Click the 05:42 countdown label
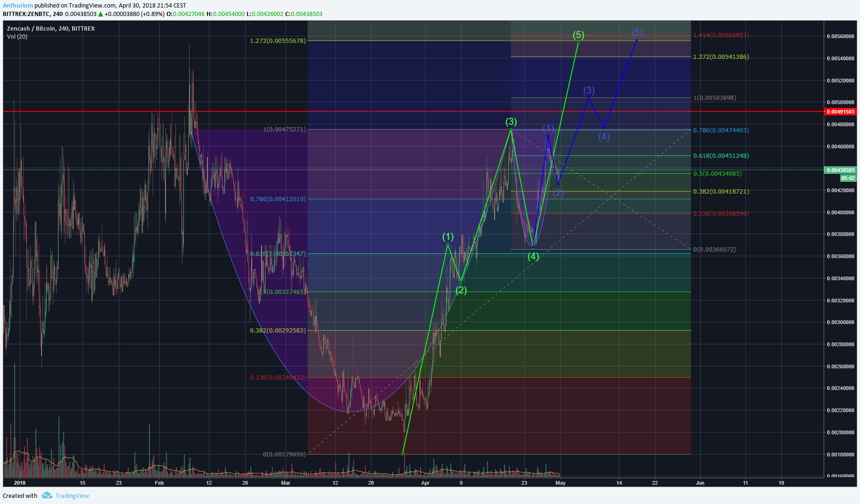Image resolution: width=860 pixels, height=504 pixels. click(848, 178)
